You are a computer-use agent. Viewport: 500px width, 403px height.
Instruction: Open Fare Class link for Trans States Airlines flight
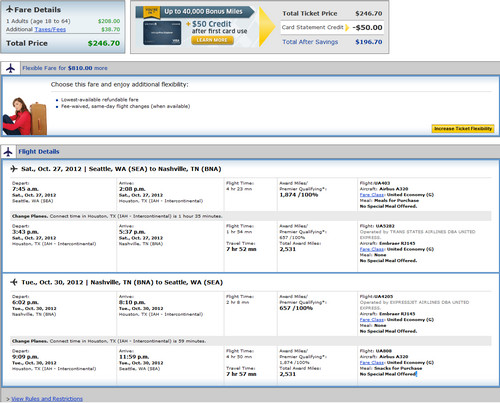372,249
